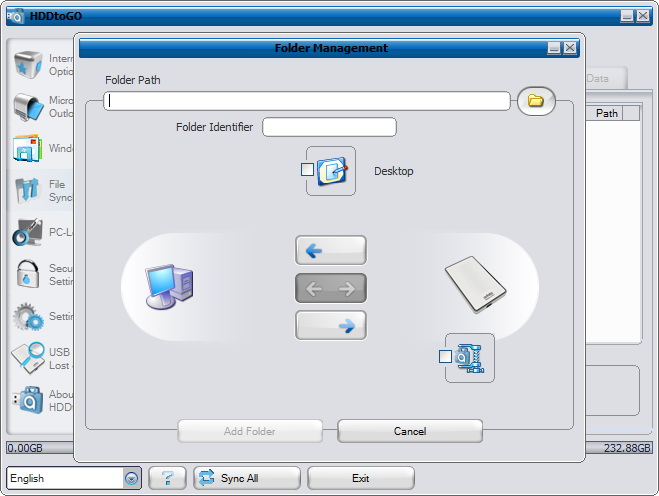Click the Path column header
Viewport: 659px width, 496px height.
pos(606,113)
